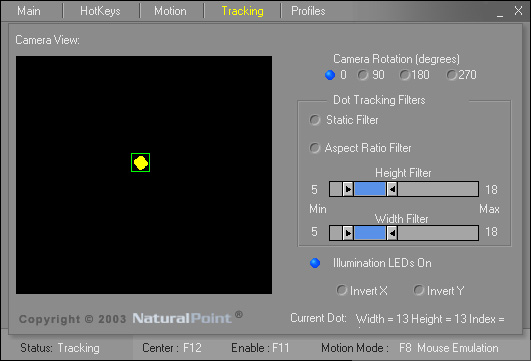Screen dimensions: 531x361
Task: Enable the Static Filter option
Action: [x=344, y=120]
